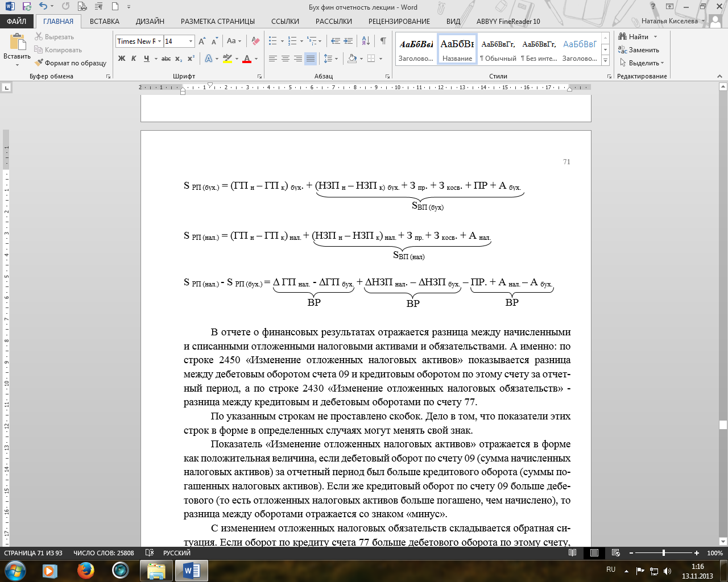
Task: Show or hide paragraph marks (¶)
Action: (x=383, y=41)
